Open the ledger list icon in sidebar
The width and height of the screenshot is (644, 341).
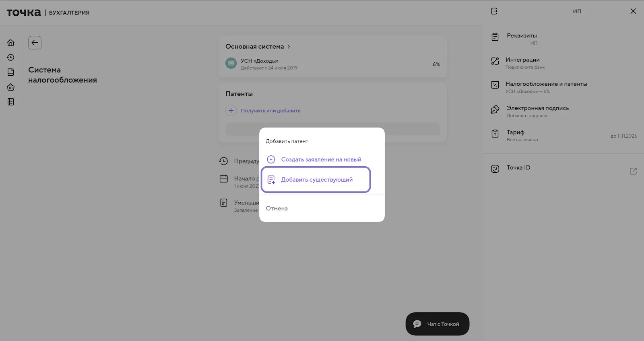11,102
